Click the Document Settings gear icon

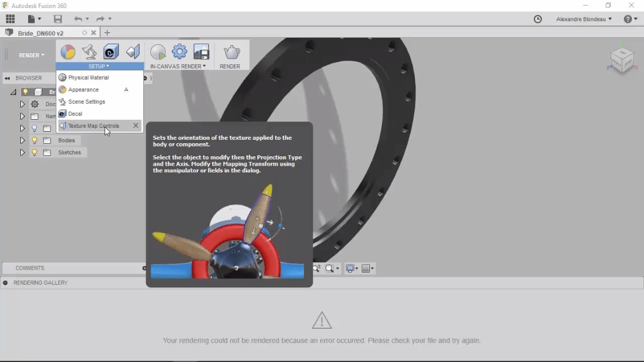(34, 104)
